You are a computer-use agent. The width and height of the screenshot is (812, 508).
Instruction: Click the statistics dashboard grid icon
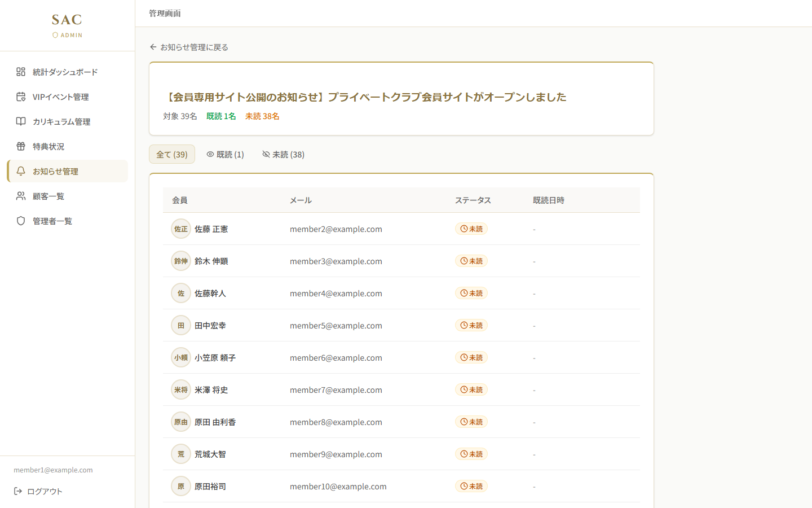(x=21, y=72)
